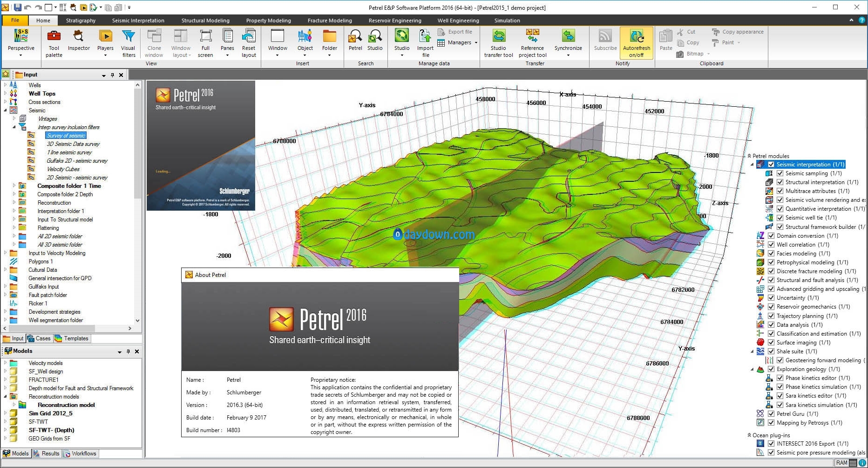Image resolution: width=868 pixels, height=468 pixels.
Task: Collapse Exploration geology module group
Action: click(752, 369)
